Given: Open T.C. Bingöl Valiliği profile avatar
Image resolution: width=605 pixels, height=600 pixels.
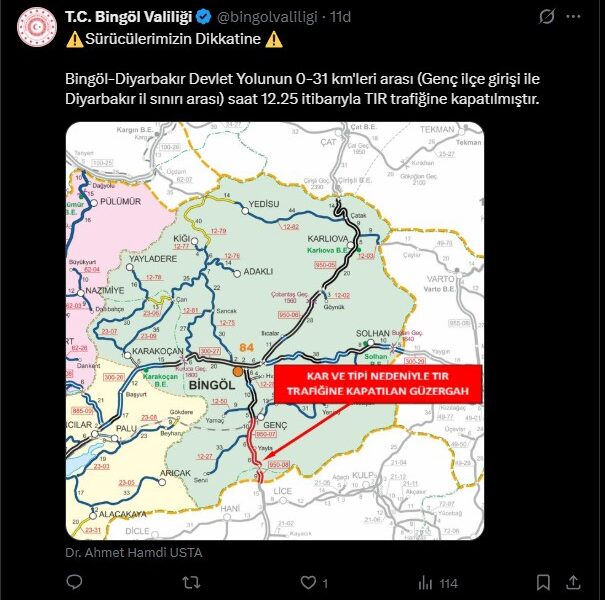Looking at the screenshot, I should (x=37, y=27).
